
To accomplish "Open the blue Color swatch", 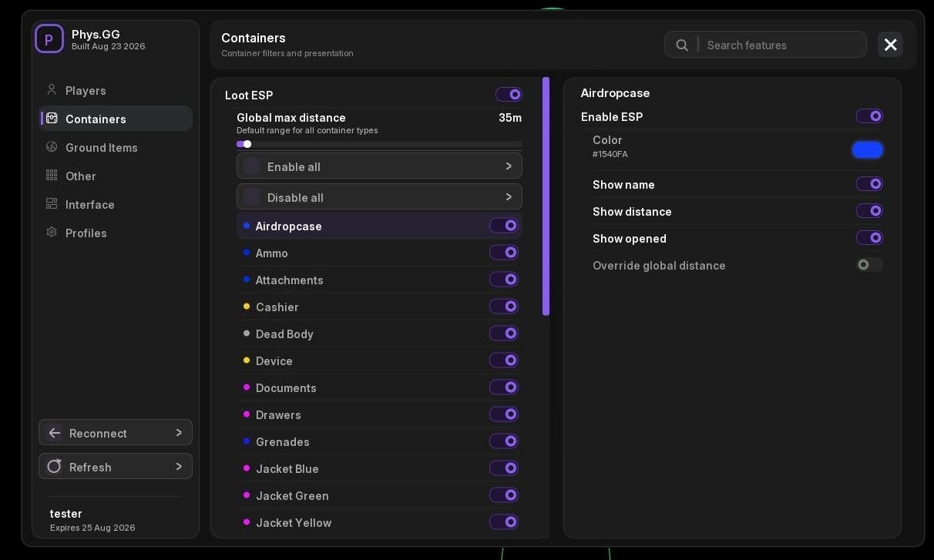I will tap(868, 149).
